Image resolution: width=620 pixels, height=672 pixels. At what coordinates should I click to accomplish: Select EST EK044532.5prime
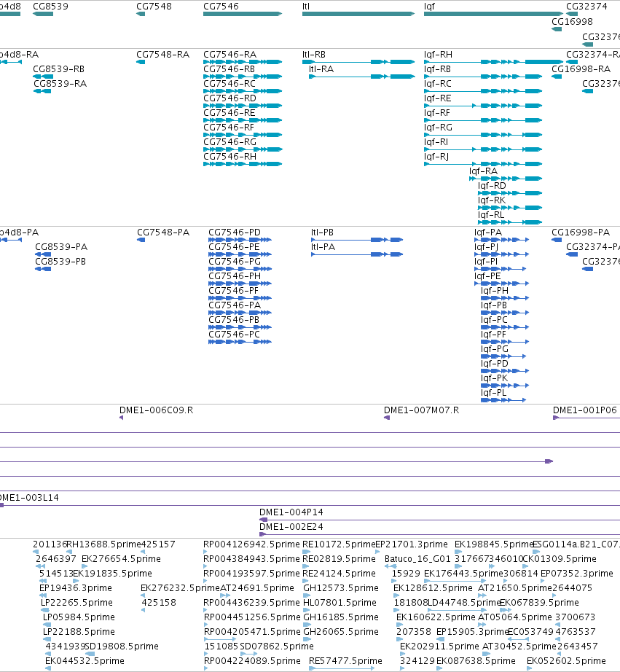click(x=48, y=668)
